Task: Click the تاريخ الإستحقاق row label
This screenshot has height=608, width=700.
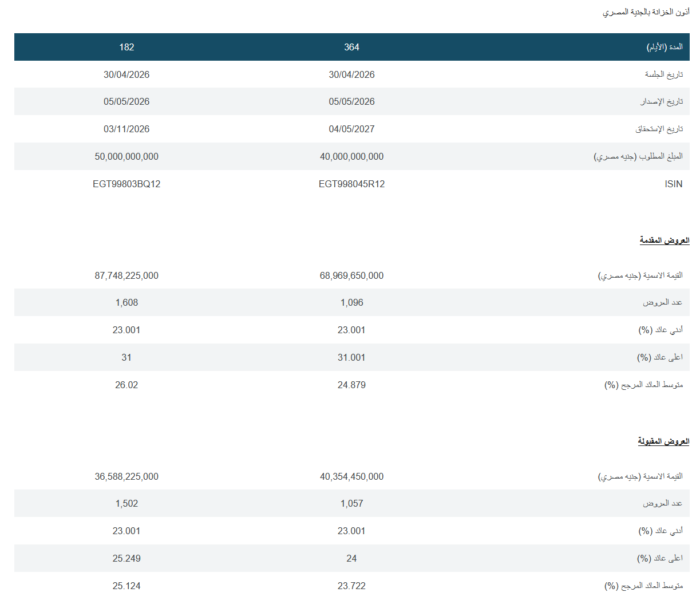Action: pyautogui.click(x=659, y=129)
